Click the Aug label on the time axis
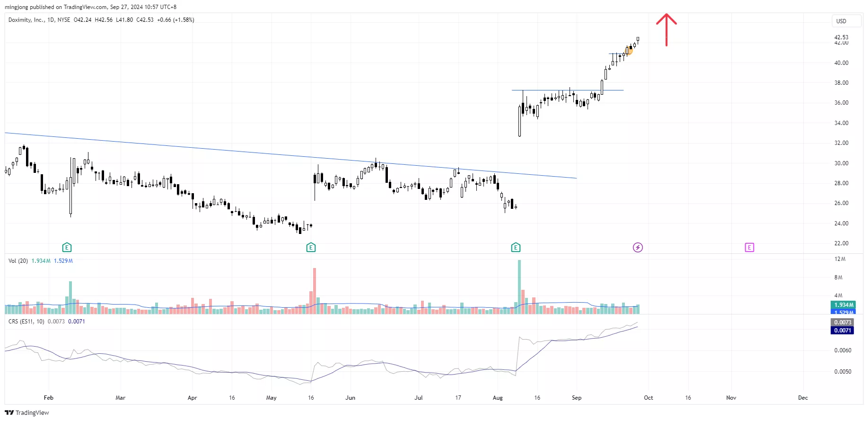This screenshot has height=421, width=868. (498, 398)
